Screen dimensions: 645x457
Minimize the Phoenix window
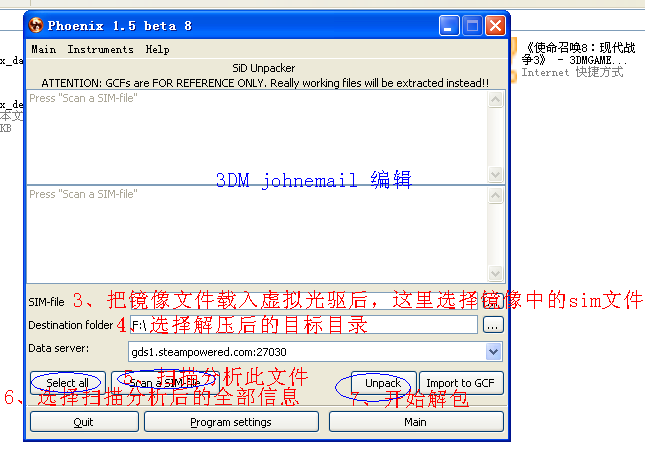[x=449, y=26]
